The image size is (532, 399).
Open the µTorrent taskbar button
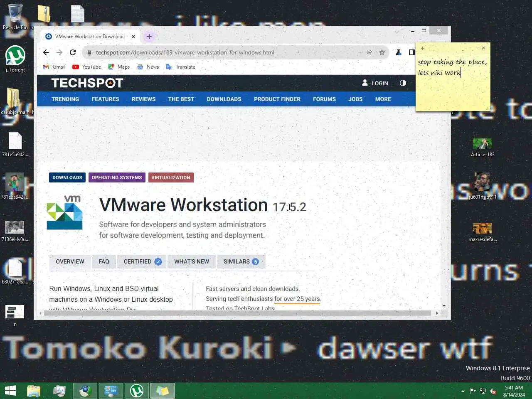coord(137,391)
